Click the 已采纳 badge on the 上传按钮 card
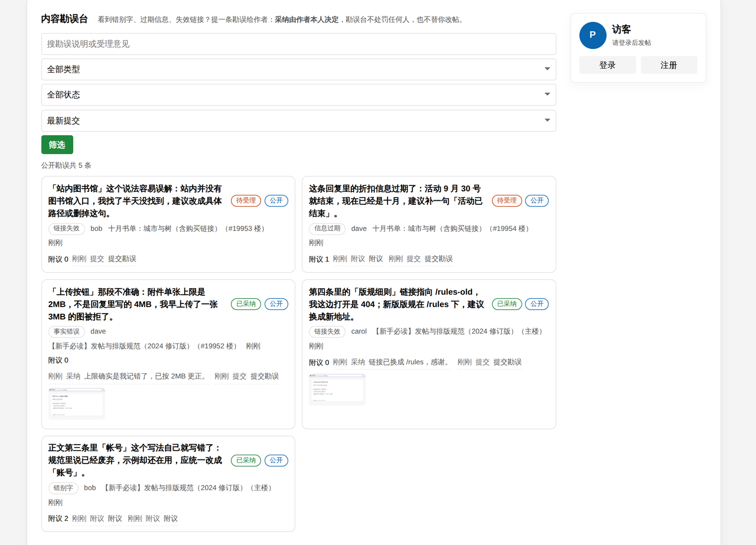 click(246, 304)
